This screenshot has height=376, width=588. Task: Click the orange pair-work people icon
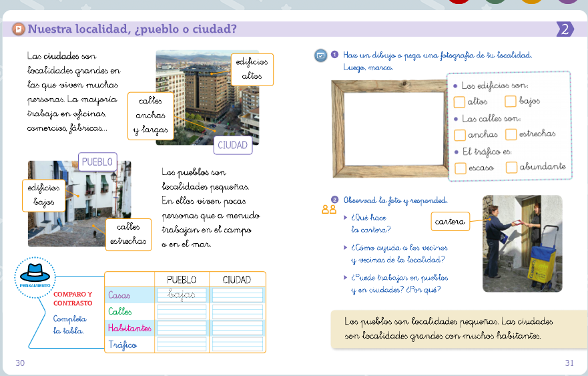coord(329,210)
